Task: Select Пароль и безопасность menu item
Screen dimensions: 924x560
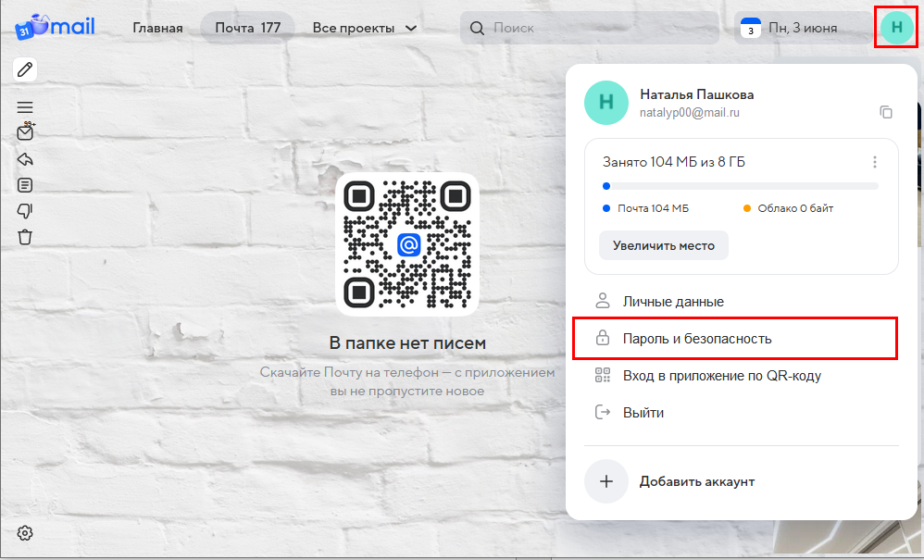Action: [697, 339]
